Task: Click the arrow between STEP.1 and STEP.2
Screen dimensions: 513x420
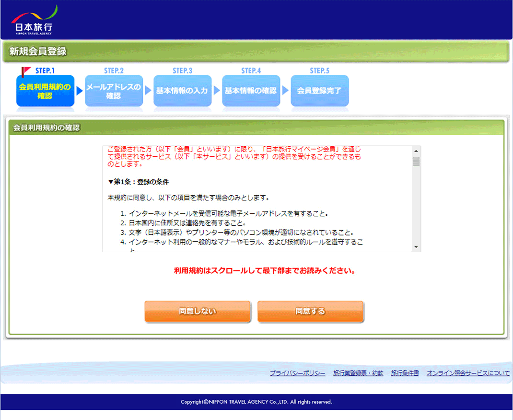Action: click(80, 91)
